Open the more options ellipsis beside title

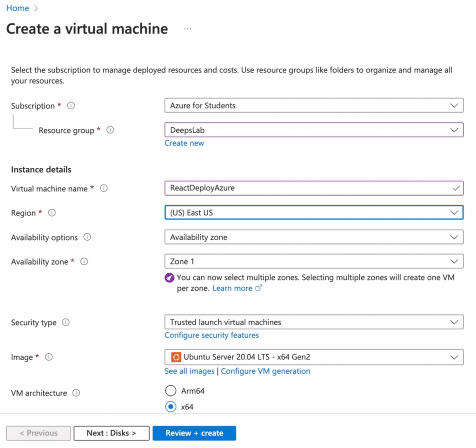187,29
